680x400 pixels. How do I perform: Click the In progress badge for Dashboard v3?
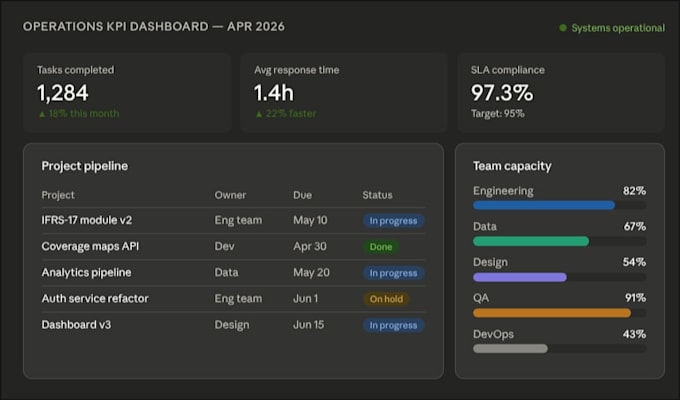[x=393, y=325]
